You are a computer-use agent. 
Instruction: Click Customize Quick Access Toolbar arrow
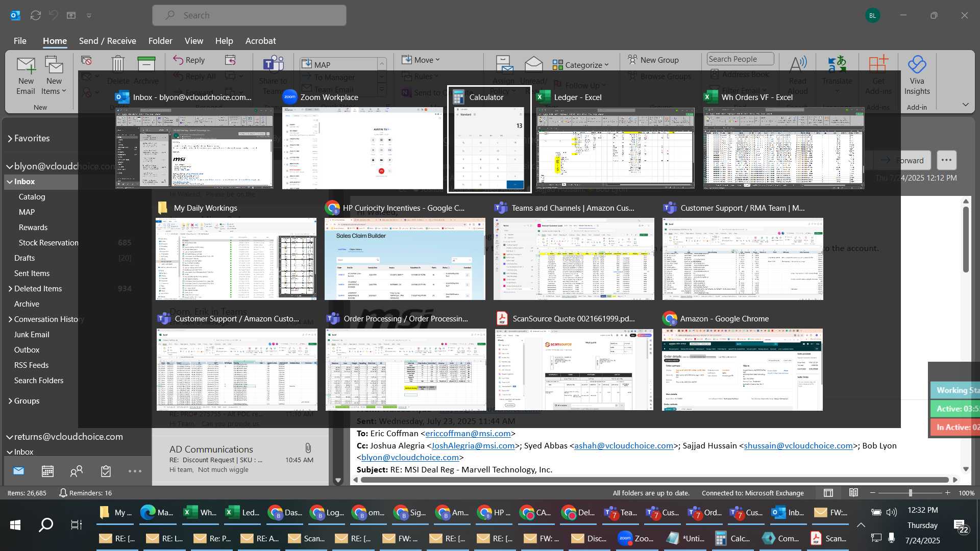pyautogui.click(x=89, y=15)
